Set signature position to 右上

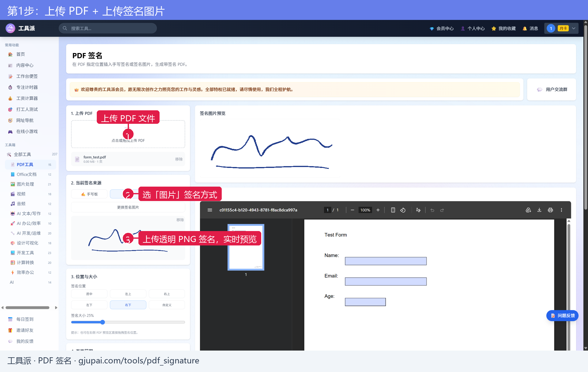[167, 294]
